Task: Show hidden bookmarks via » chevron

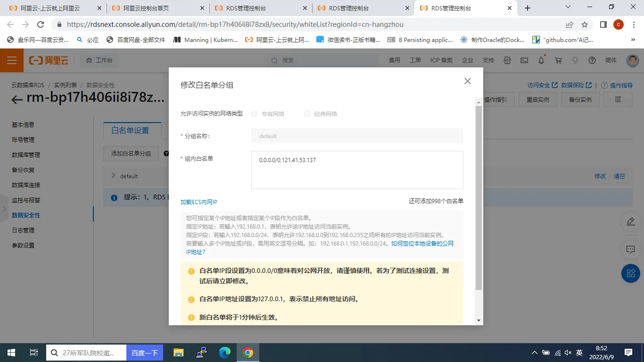Action: [633, 40]
